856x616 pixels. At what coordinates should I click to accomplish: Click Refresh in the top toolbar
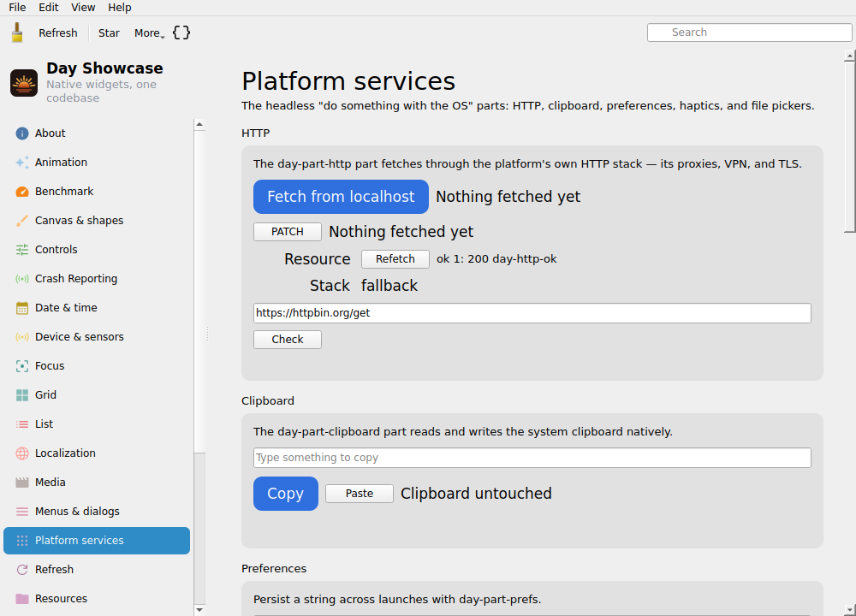point(58,33)
